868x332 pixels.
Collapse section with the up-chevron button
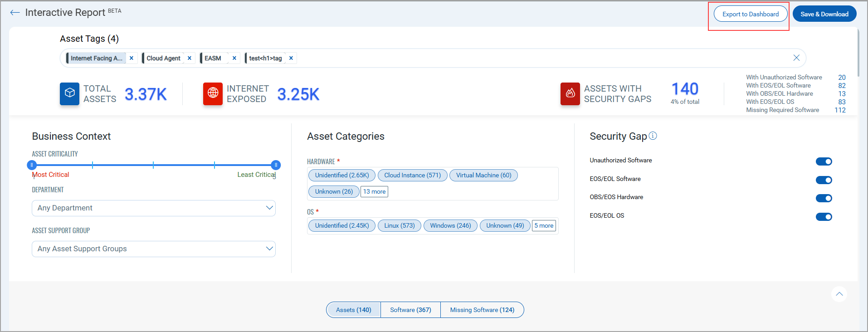click(x=839, y=294)
